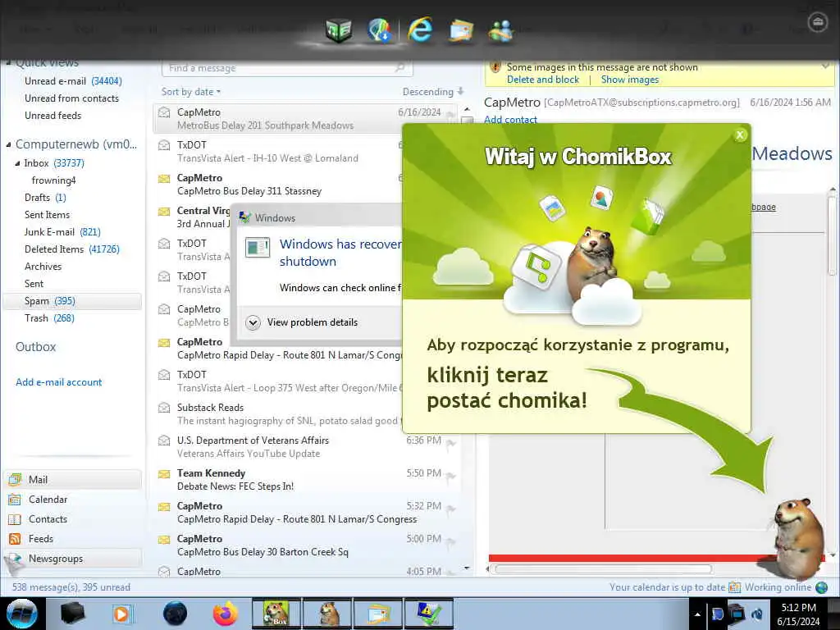Collapse the Computernewb account tree

[8, 144]
